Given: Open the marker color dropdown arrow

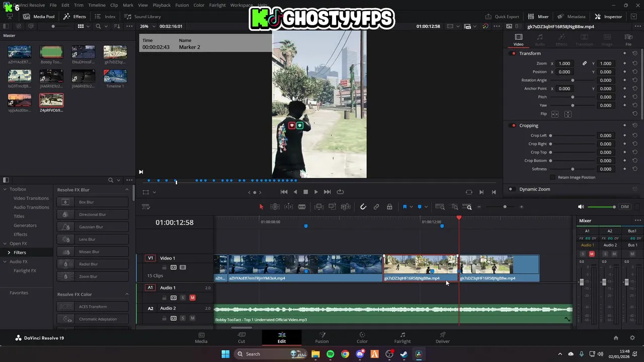Looking at the screenshot, I should (426, 207).
